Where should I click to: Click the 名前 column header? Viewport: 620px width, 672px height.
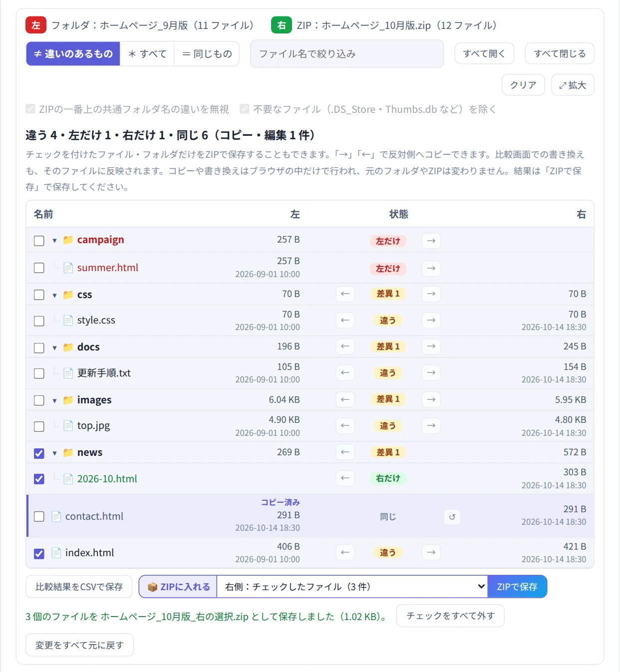43,214
